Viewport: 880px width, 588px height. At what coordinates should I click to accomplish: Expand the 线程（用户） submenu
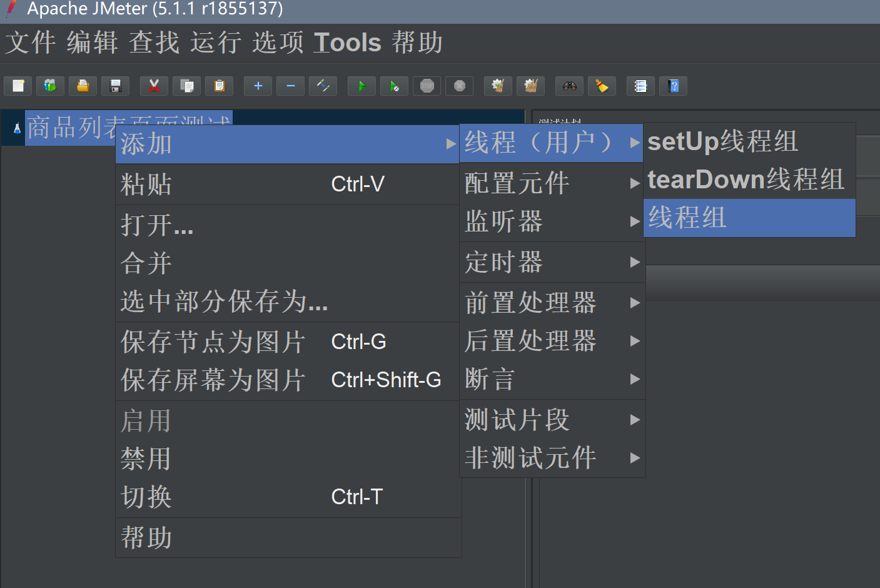click(552, 143)
